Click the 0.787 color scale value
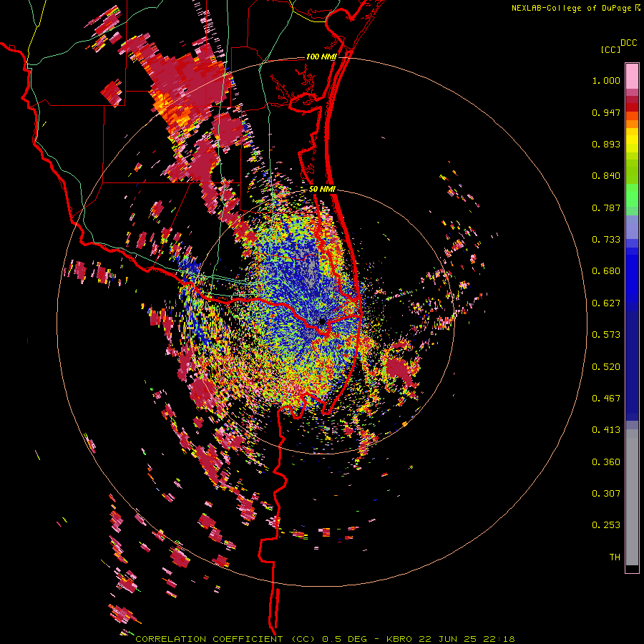The height and width of the screenshot is (644, 644). pyautogui.click(x=606, y=208)
